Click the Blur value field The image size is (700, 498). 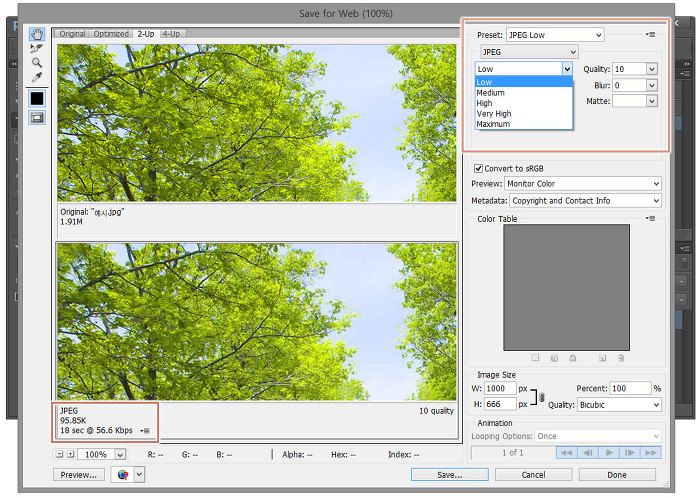[x=629, y=85]
